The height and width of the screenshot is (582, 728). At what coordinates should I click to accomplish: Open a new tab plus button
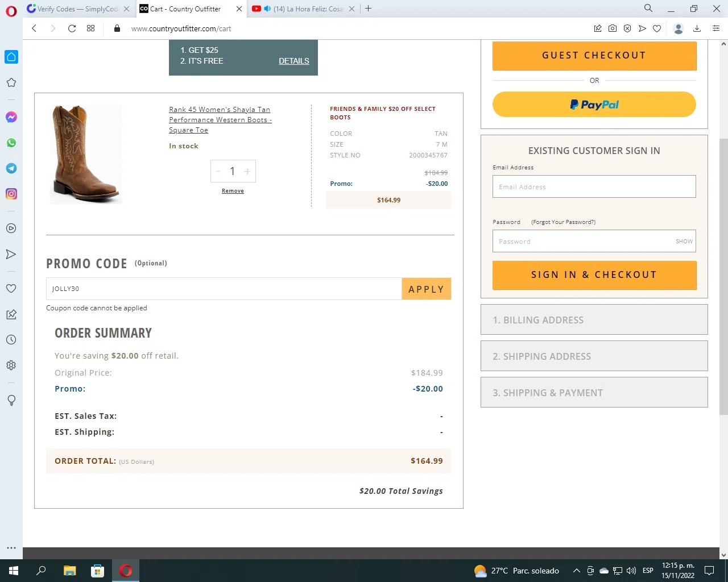click(x=369, y=9)
